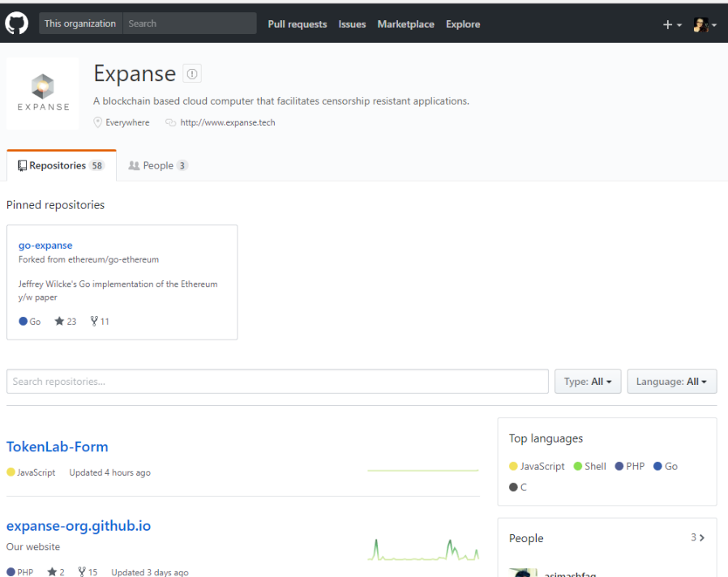This screenshot has height=577, width=728.
Task: Filter by Shell in Top languages
Action: (589, 466)
